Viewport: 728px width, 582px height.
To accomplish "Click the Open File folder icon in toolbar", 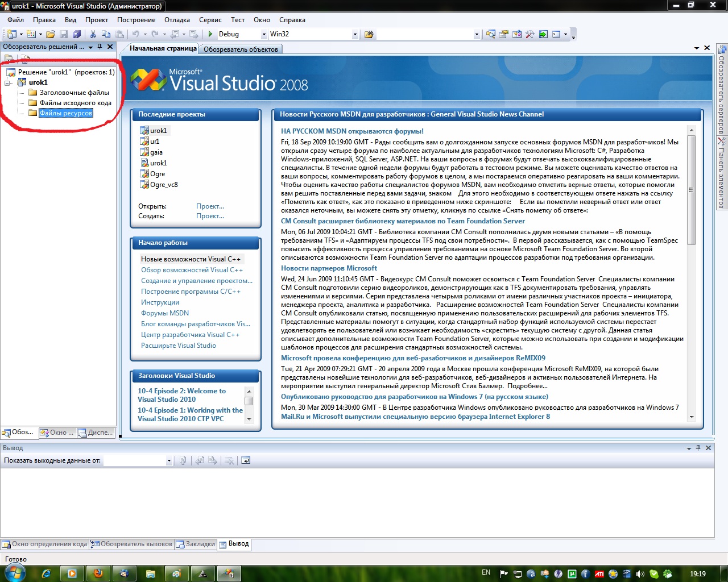I will pyautogui.click(x=51, y=34).
